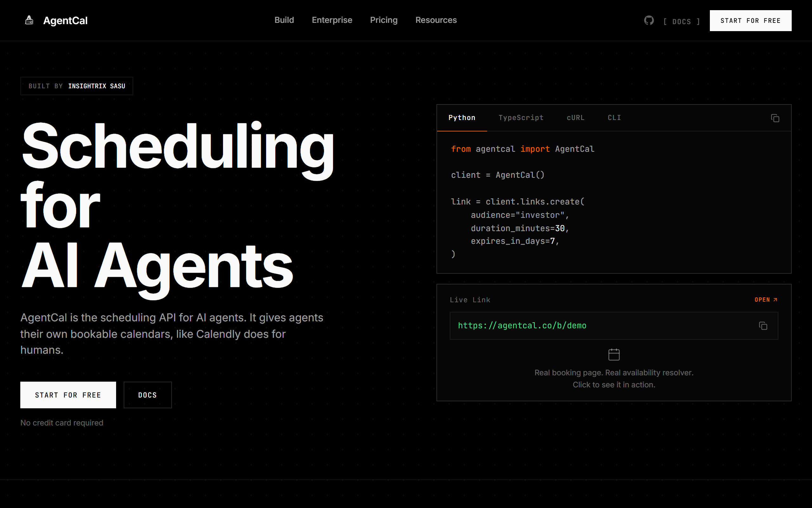Screen dimensions: 812x508
Task: Click 'No credit card required' text
Action: pyautogui.click(x=62, y=423)
